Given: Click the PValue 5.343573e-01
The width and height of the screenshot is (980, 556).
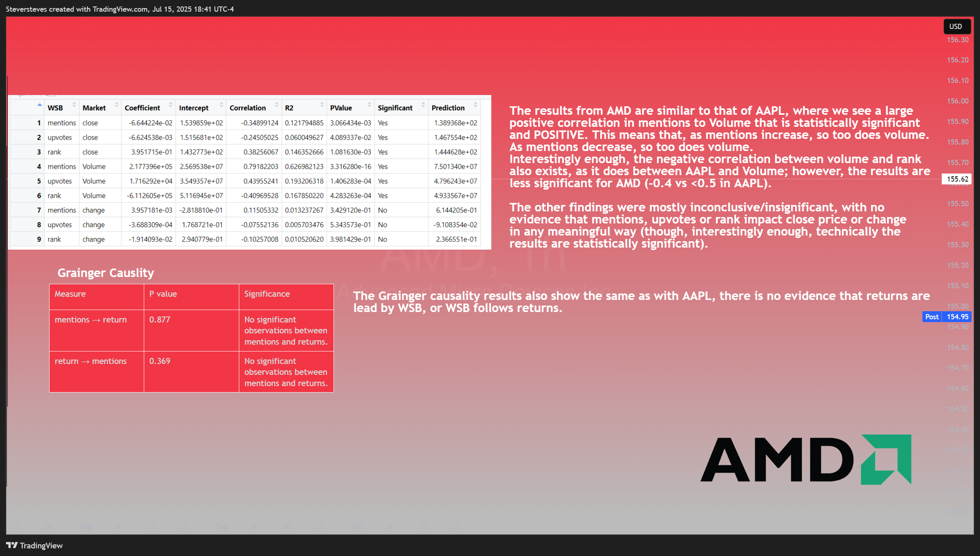Looking at the screenshot, I should [350, 225].
